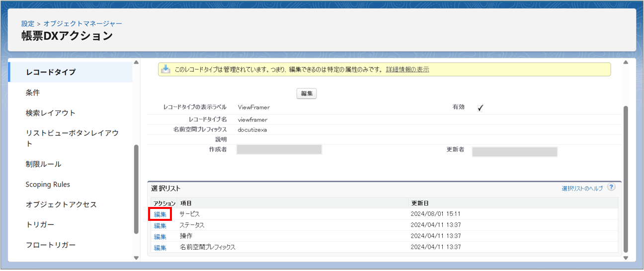This screenshot has width=644, height=271.
Task: Click 編集 link for サービス row
Action: pos(160,214)
